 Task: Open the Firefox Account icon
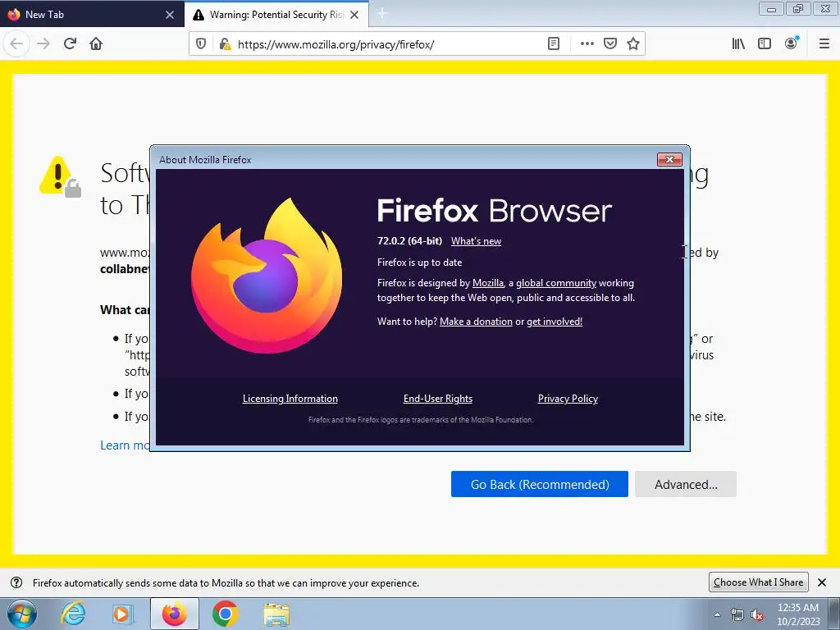tap(792, 43)
